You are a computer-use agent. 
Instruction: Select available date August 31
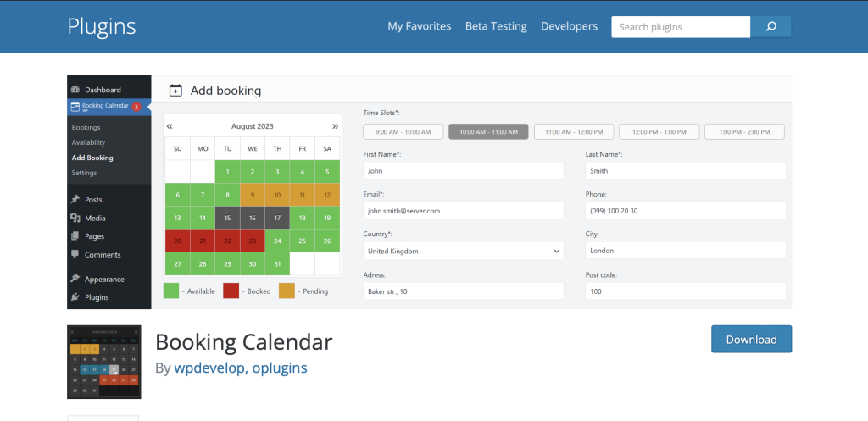pyautogui.click(x=277, y=264)
